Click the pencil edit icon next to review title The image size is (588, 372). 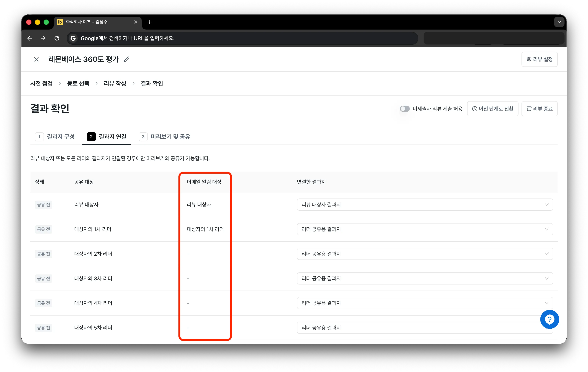pos(127,59)
